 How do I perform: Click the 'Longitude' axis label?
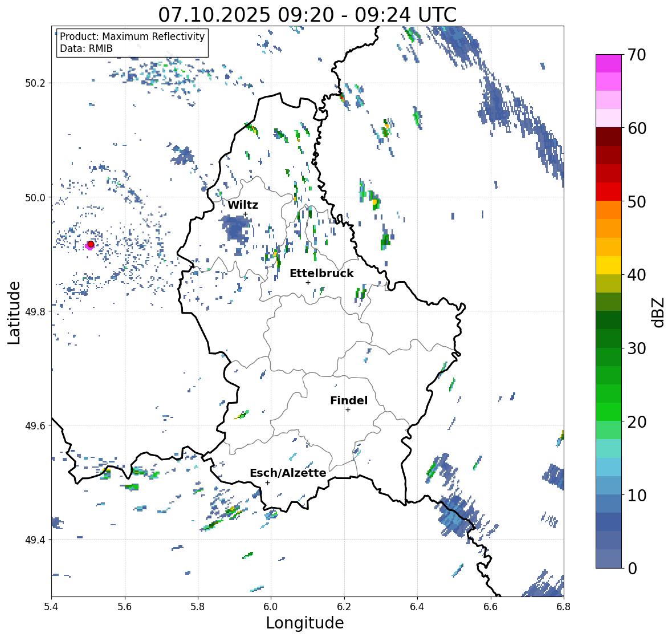click(x=305, y=622)
